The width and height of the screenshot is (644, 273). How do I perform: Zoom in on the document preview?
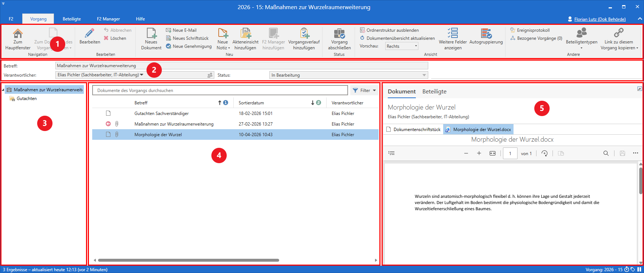point(479,153)
